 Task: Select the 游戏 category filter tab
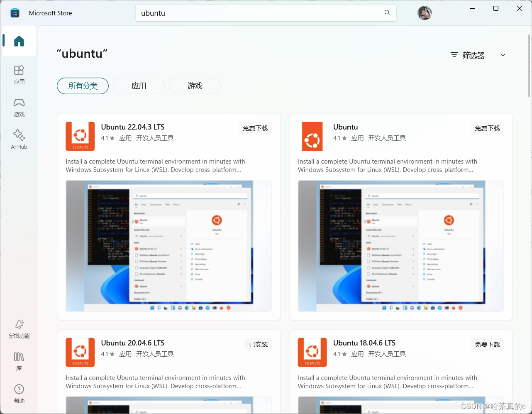point(195,86)
